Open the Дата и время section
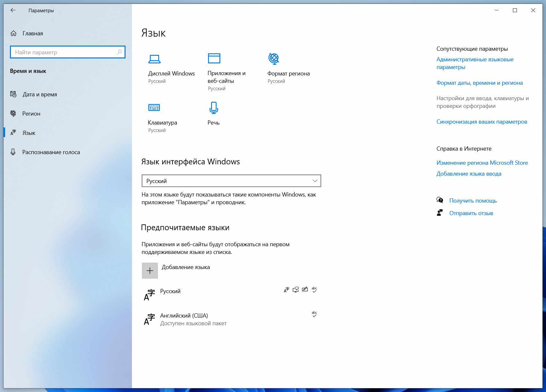This screenshot has width=546, height=392. click(39, 94)
